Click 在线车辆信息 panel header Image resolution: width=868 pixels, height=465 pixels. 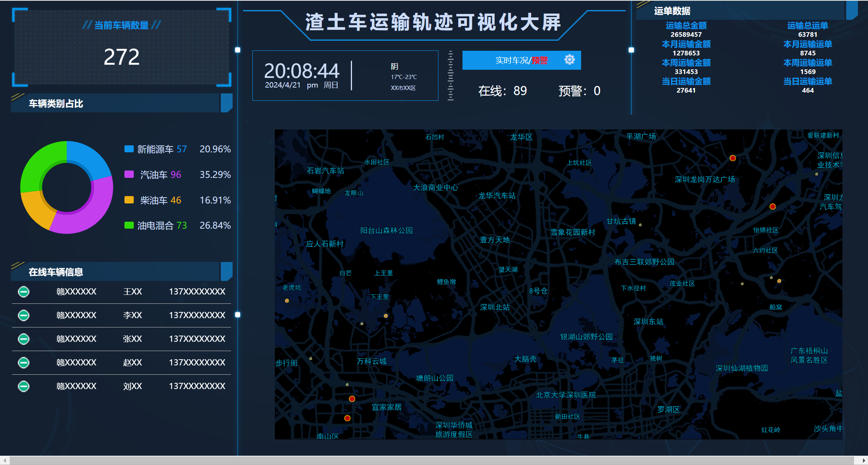(x=122, y=272)
